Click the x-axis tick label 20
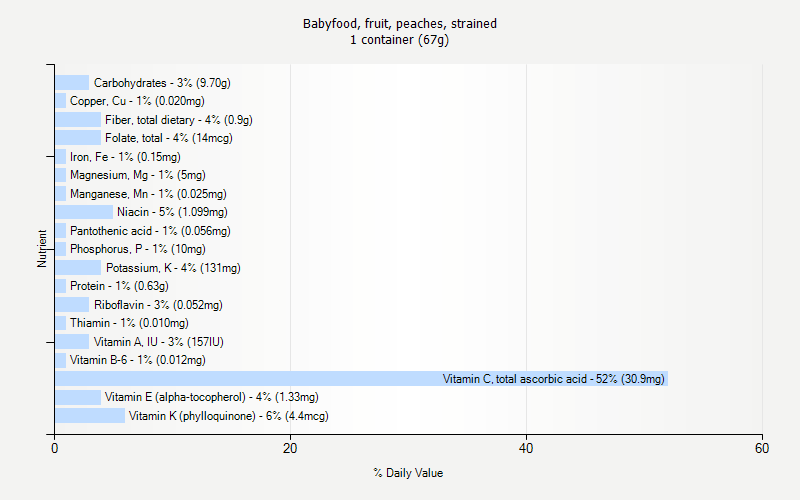 (x=290, y=448)
